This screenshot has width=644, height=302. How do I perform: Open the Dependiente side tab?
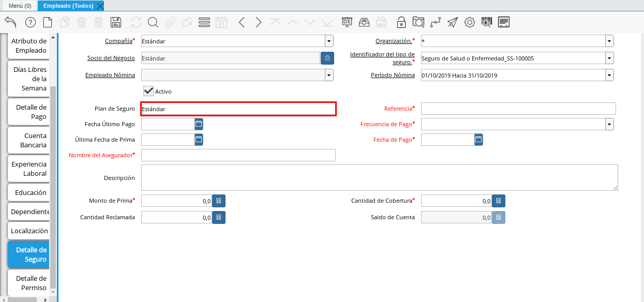28,212
